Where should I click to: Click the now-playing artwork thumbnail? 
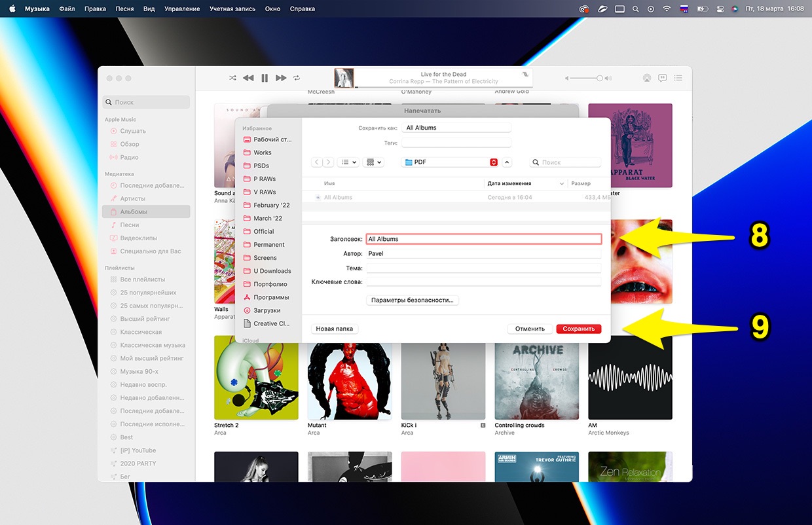pyautogui.click(x=344, y=78)
